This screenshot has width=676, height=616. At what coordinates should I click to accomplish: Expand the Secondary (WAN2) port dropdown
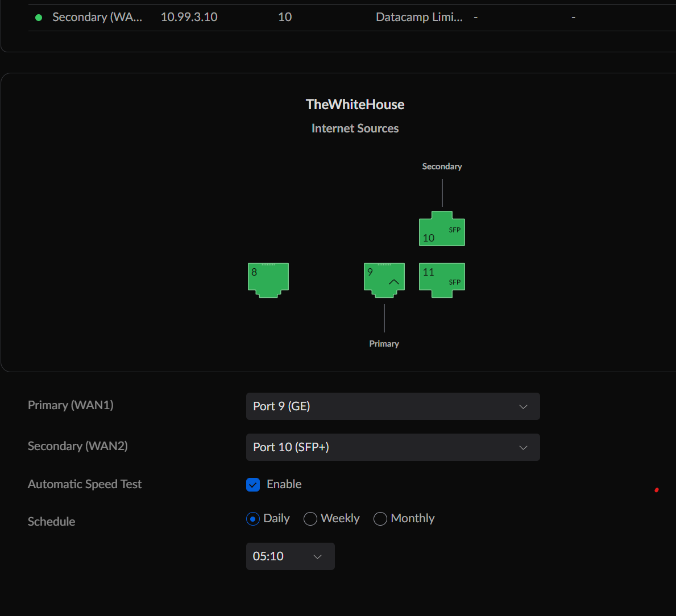[392, 447]
